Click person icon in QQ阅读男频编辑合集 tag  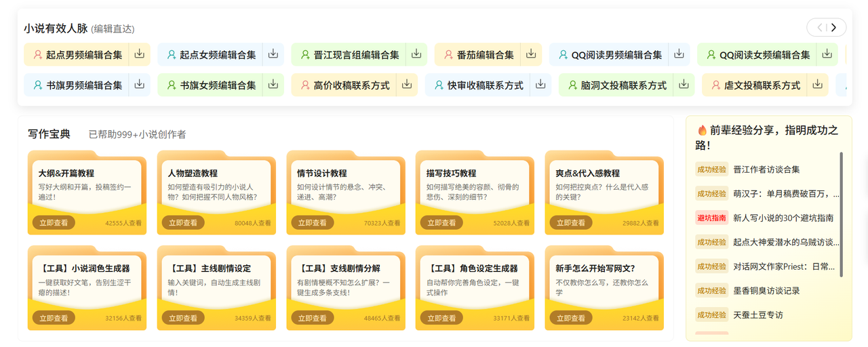coord(563,55)
